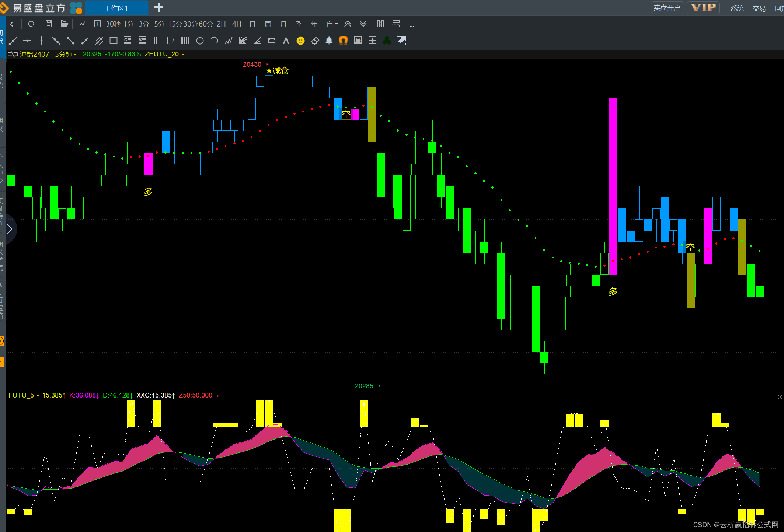Image resolution: width=784 pixels, height=532 pixels.
Task: Click the horizontal split layout icon
Action: coord(396,24)
